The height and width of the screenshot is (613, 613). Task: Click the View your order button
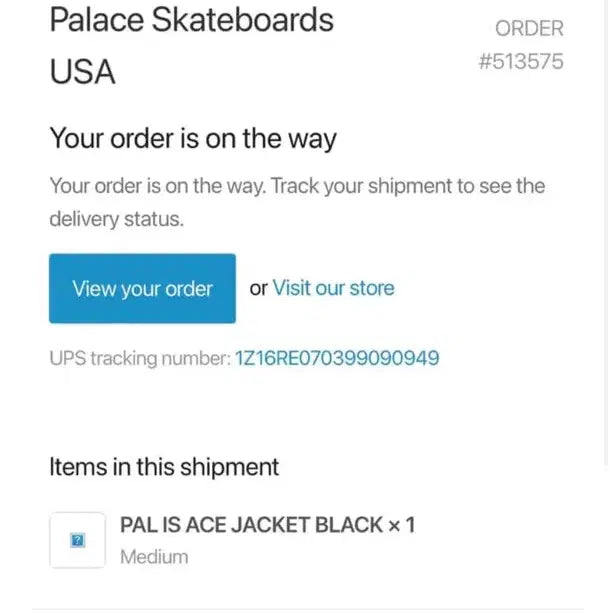tap(142, 289)
